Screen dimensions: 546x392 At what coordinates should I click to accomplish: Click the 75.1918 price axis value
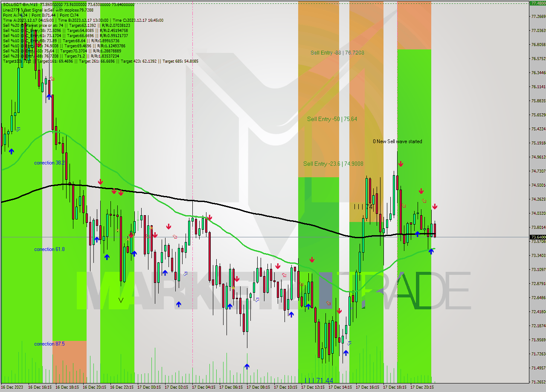point(538,143)
